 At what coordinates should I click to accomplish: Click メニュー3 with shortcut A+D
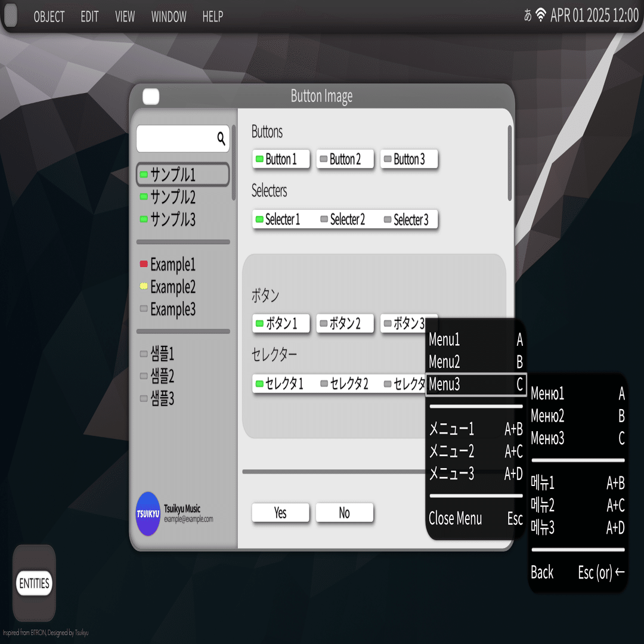pyautogui.click(x=476, y=473)
